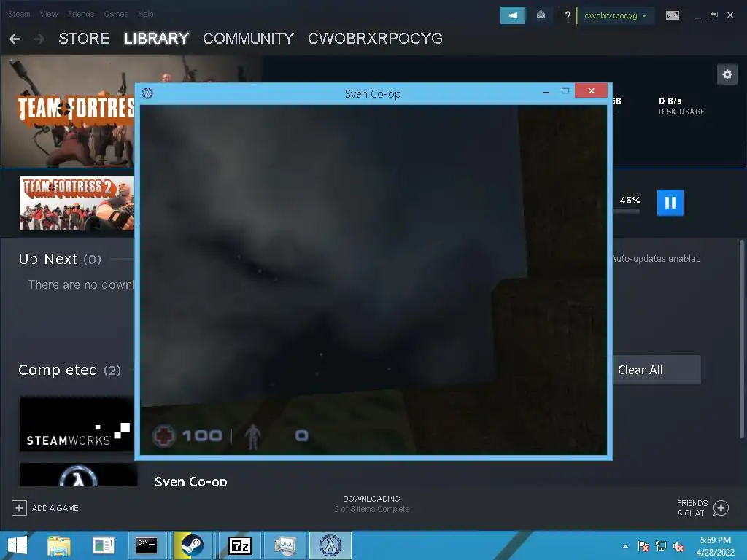Viewport: 747px width, 560px height.
Task: Go to the STORE tab
Action: point(84,38)
